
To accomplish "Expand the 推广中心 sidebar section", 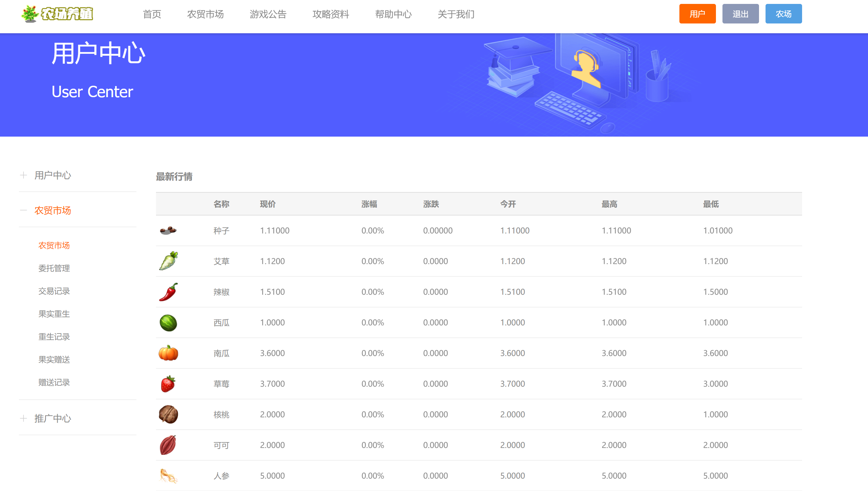I will pyautogui.click(x=52, y=419).
